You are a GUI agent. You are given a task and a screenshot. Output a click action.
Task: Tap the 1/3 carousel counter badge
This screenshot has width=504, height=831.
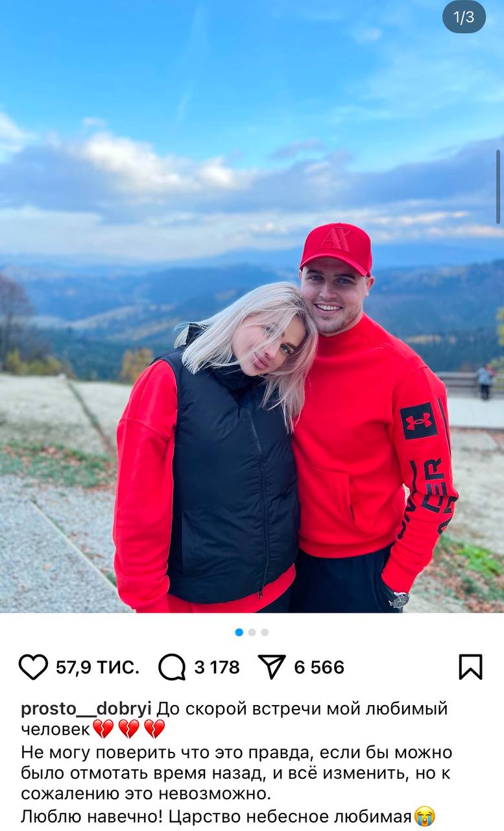pos(464,18)
